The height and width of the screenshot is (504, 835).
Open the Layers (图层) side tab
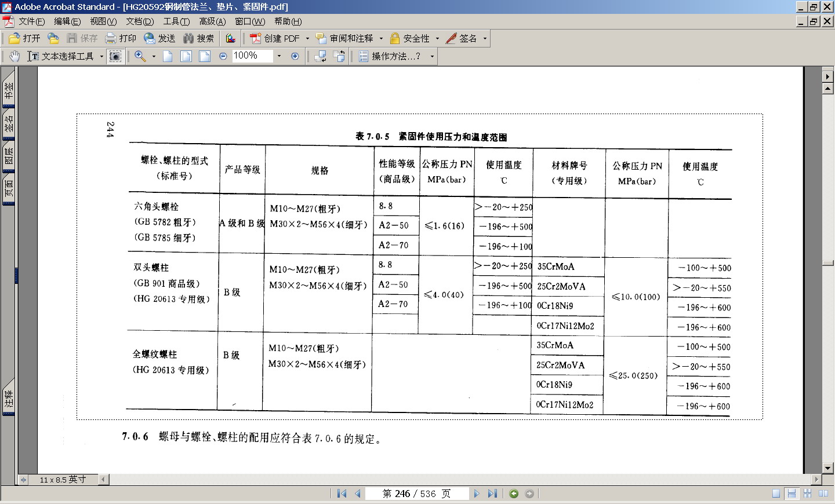(x=9, y=158)
